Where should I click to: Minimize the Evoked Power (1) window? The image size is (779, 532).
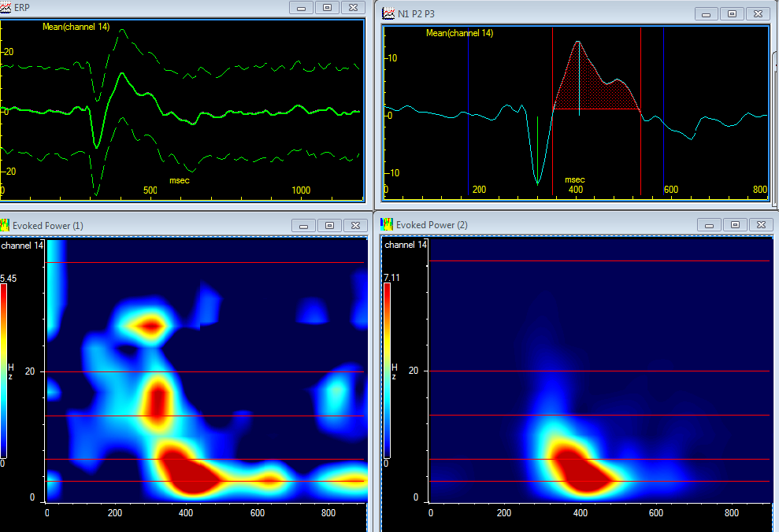(x=303, y=225)
